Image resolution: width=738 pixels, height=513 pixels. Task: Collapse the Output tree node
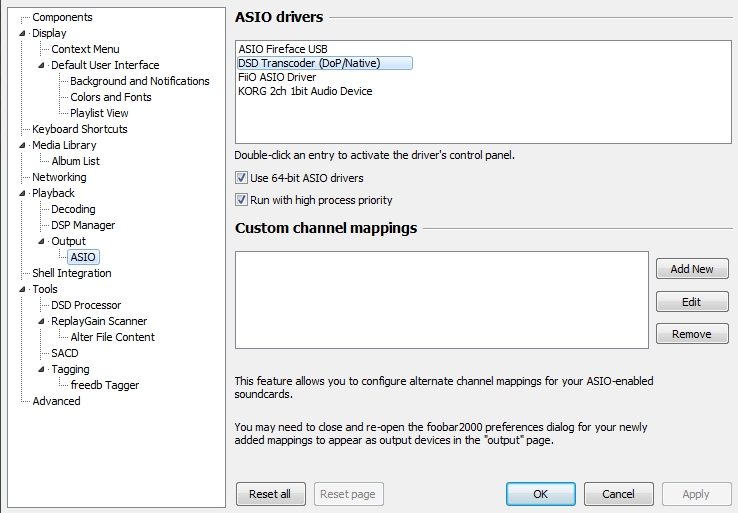[x=41, y=241]
